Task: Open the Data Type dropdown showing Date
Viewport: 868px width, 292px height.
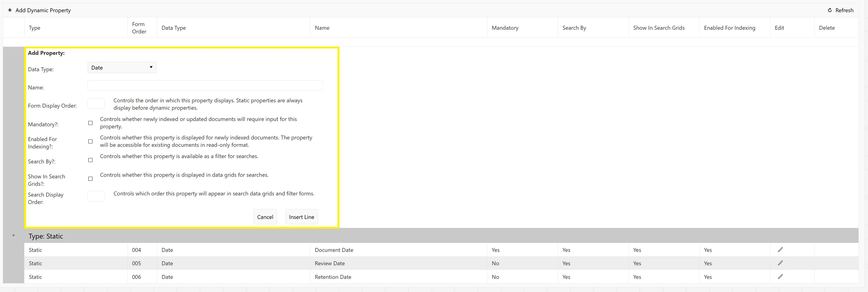Action: (x=122, y=68)
